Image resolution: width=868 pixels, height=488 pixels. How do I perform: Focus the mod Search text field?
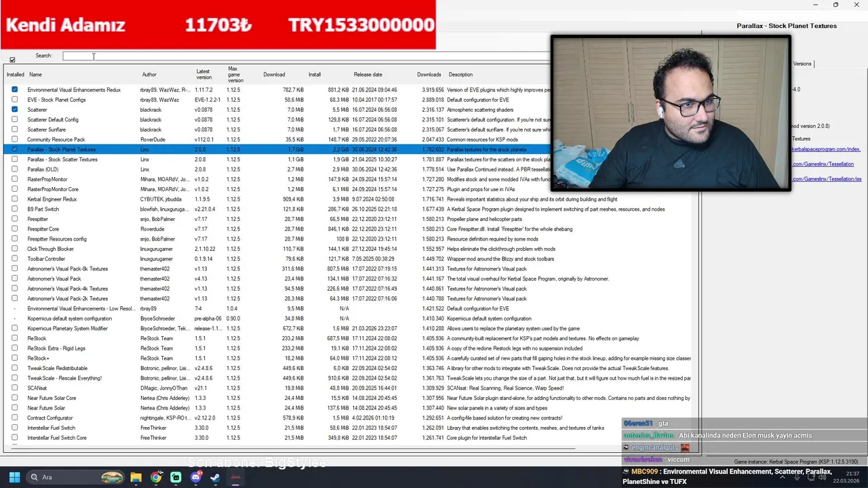click(305, 56)
